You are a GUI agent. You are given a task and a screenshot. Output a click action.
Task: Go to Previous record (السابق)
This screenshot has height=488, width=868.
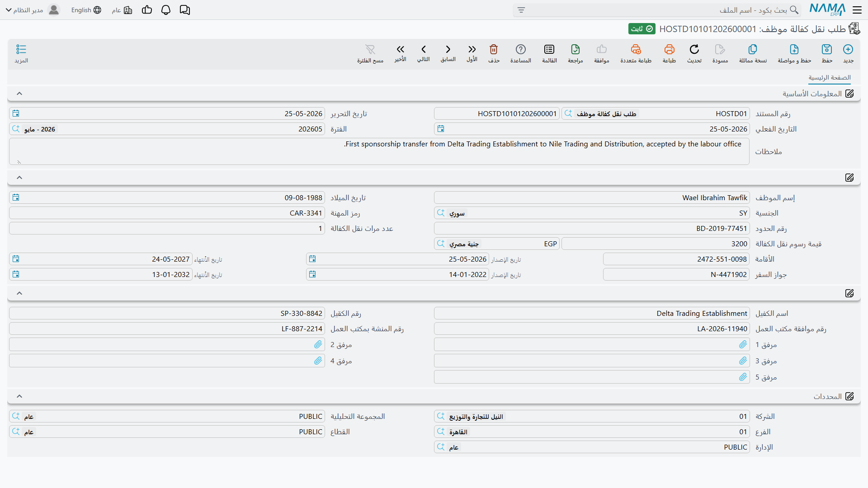448,49
